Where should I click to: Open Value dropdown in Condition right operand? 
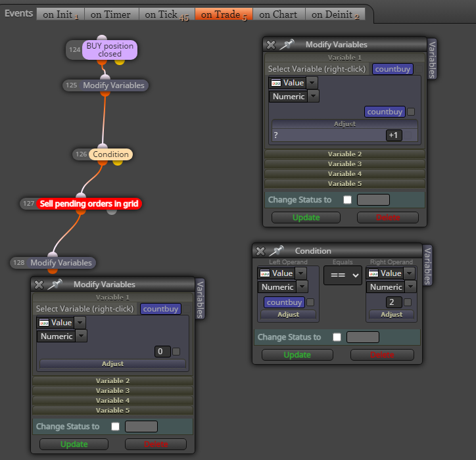409,273
